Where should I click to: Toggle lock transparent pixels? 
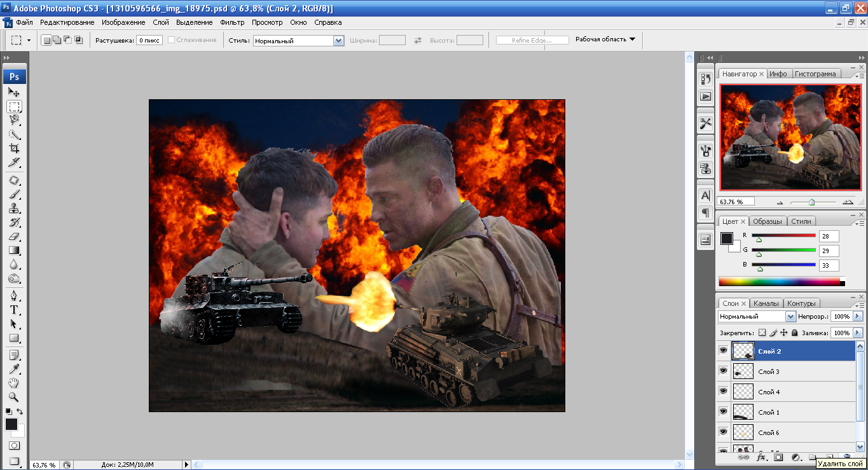click(x=762, y=333)
